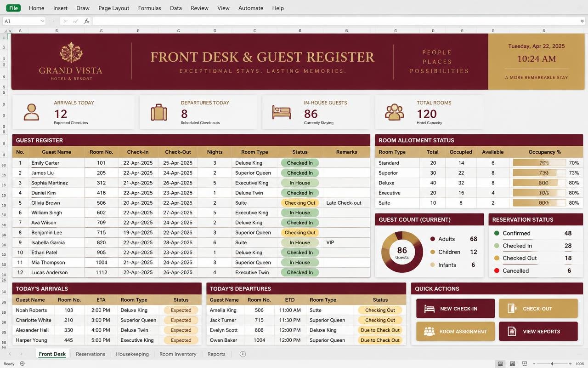Switch to Normal view in status bar
Viewport: 588px width, 368px height.
pyautogui.click(x=500, y=364)
